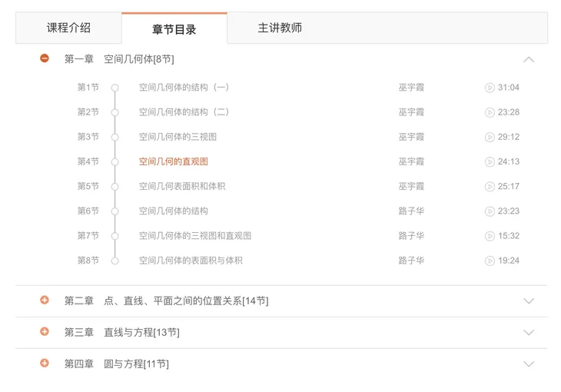The width and height of the screenshot is (561, 392).
Task: Expand 第二章 using the down chevron
Action: 528,301
